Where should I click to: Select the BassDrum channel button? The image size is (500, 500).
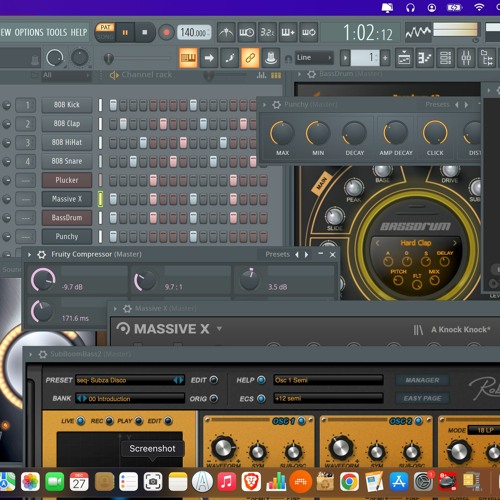point(67,218)
